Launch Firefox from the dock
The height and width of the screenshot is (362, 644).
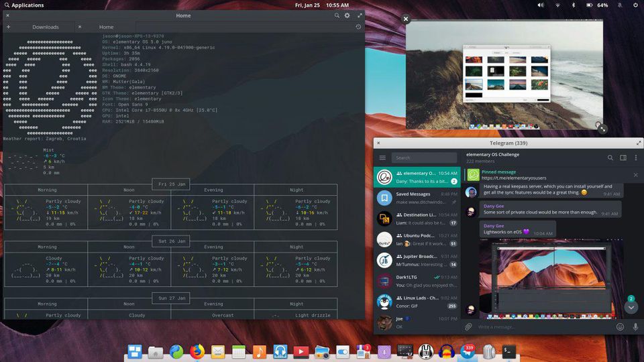click(197, 351)
